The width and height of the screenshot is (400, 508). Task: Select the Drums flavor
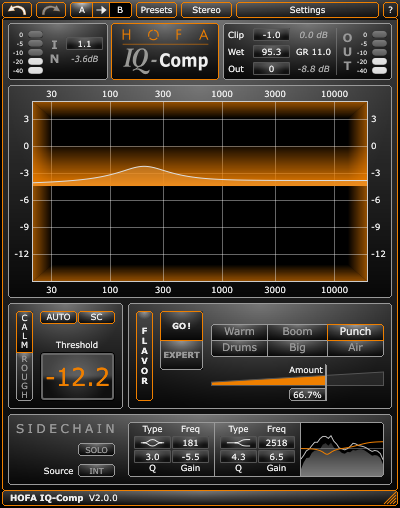[x=239, y=348]
